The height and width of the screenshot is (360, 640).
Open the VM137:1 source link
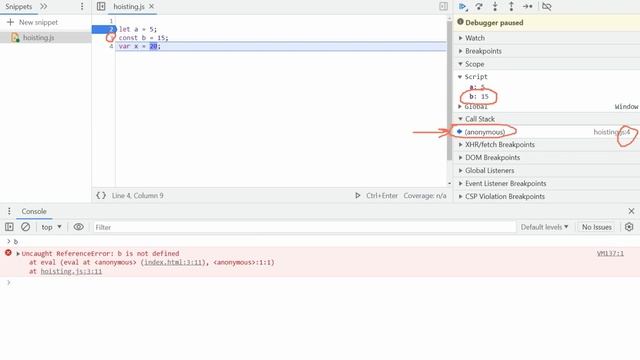pos(610,253)
